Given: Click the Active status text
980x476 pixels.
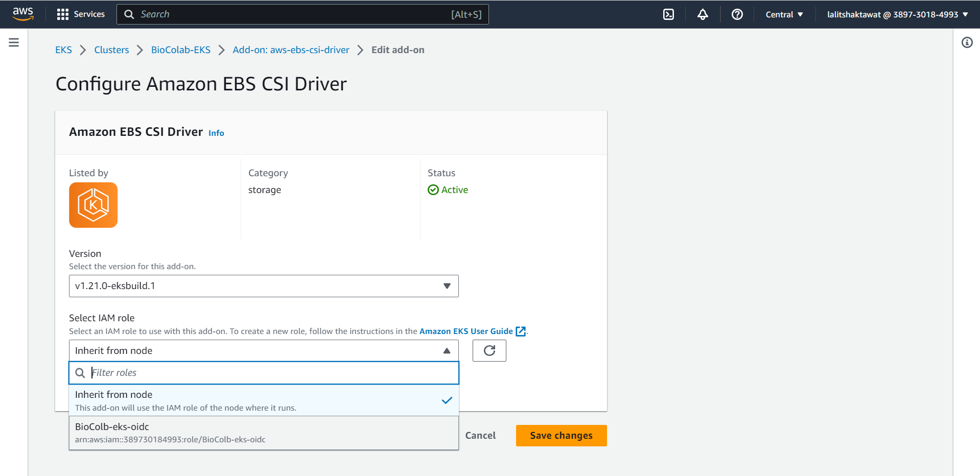Looking at the screenshot, I should (455, 190).
